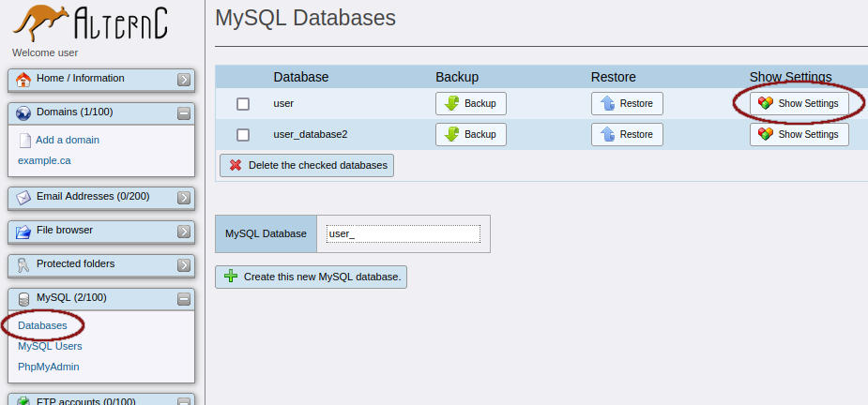Expand the Home / Information menu section
This screenshot has width=868, height=405.
[184, 80]
